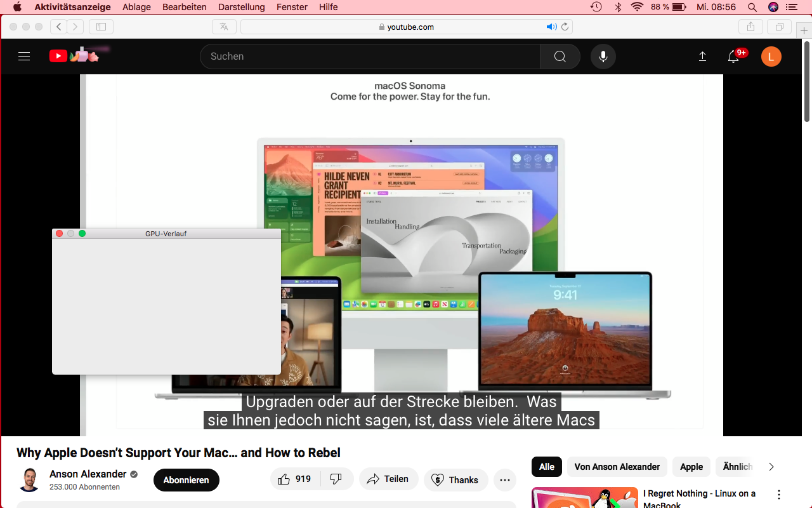Viewport: 812px width, 508px height.
Task: Close the GPU-Verlauf window
Action: 60,234
